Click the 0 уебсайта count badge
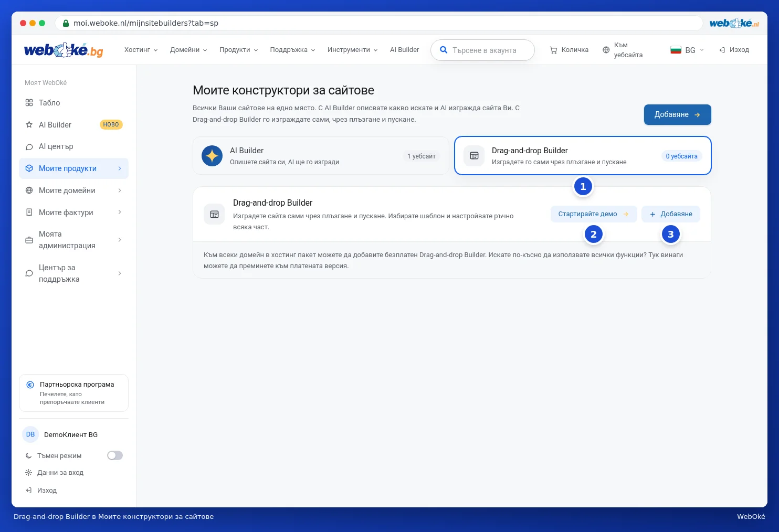This screenshot has height=532, width=779. pyautogui.click(x=681, y=156)
